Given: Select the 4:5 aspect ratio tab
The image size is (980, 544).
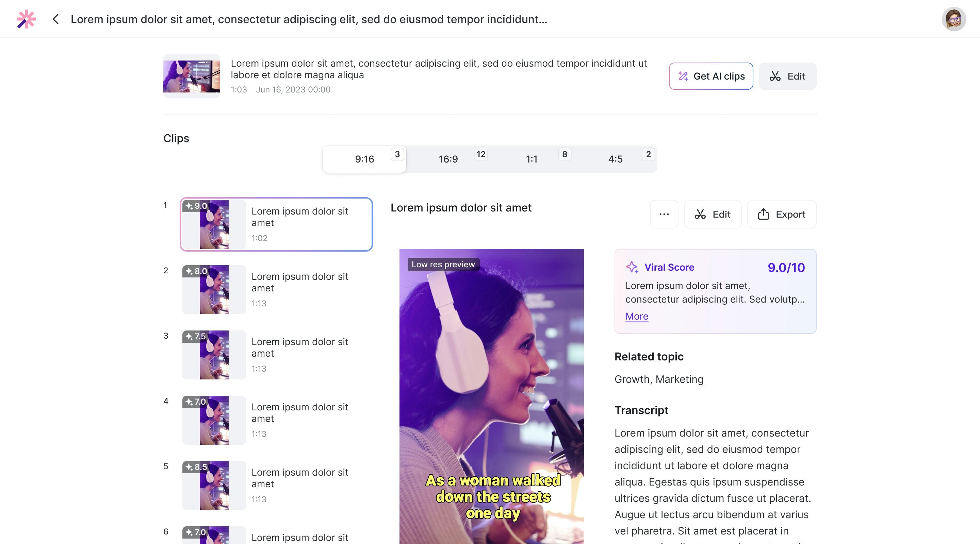Looking at the screenshot, I should pos(615,159).
